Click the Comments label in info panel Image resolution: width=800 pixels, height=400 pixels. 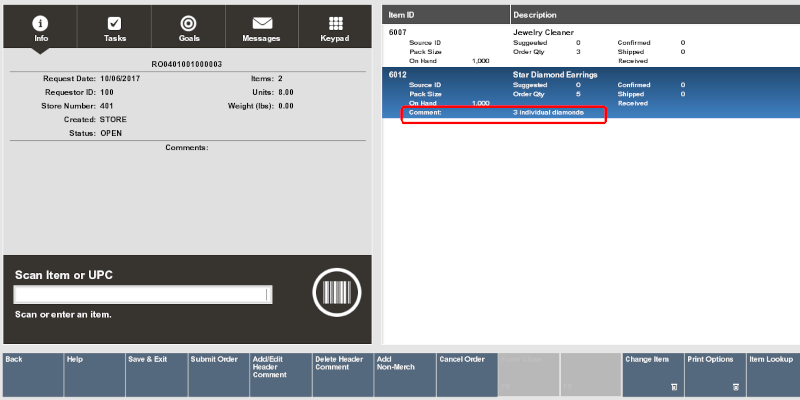(187, 147)
